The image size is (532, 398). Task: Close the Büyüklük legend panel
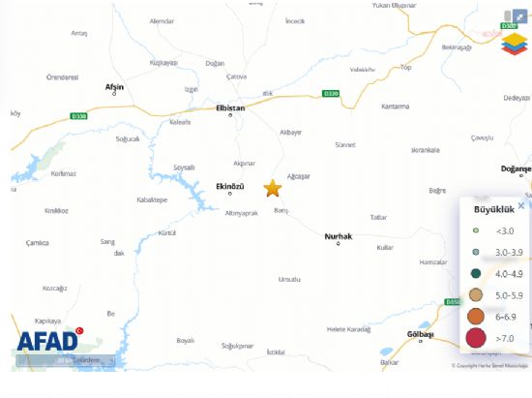click(521, 205)
